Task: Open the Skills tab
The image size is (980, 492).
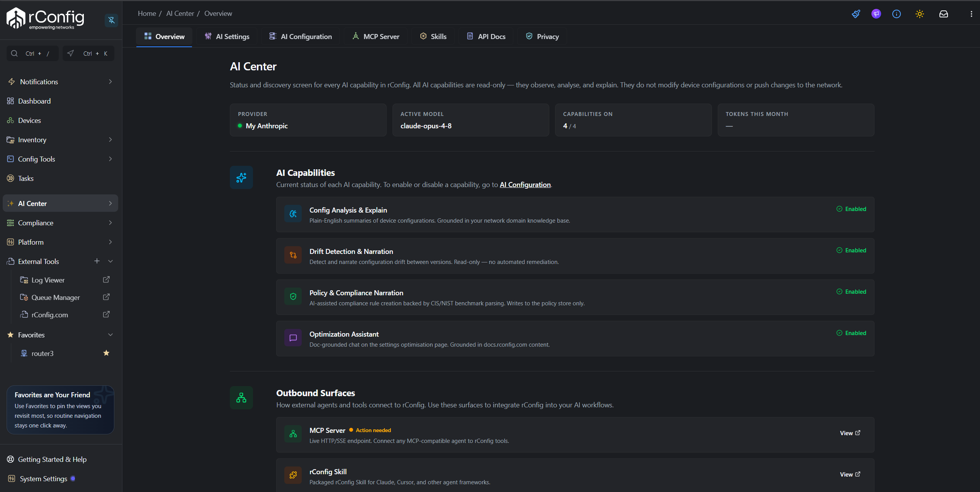Action: click(433, 37)
